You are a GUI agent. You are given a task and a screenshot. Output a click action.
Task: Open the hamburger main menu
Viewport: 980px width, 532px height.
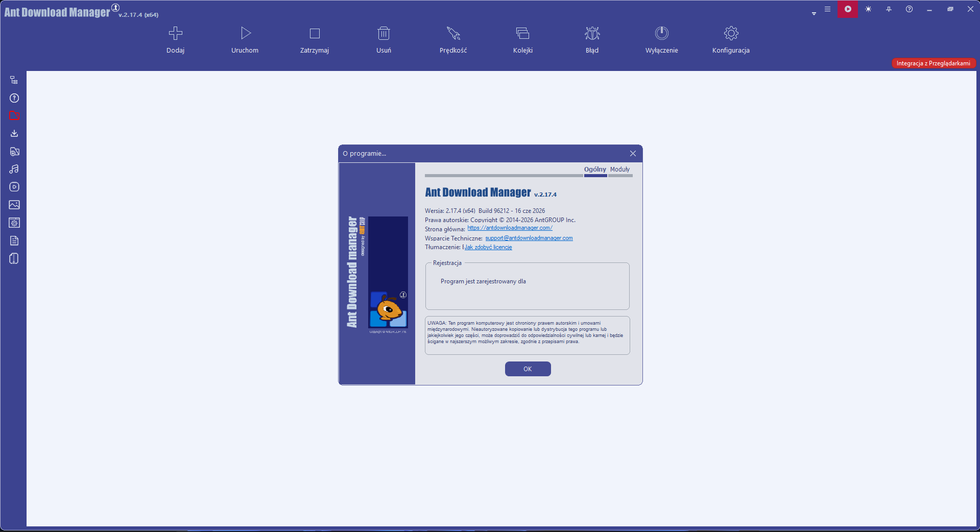(x=827, y=9)
